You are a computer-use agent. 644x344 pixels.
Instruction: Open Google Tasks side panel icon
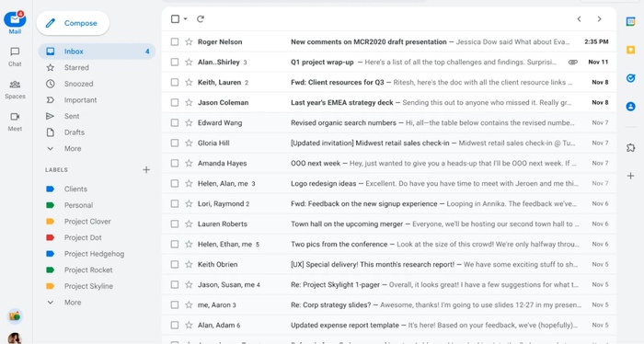tap(630, 78)
